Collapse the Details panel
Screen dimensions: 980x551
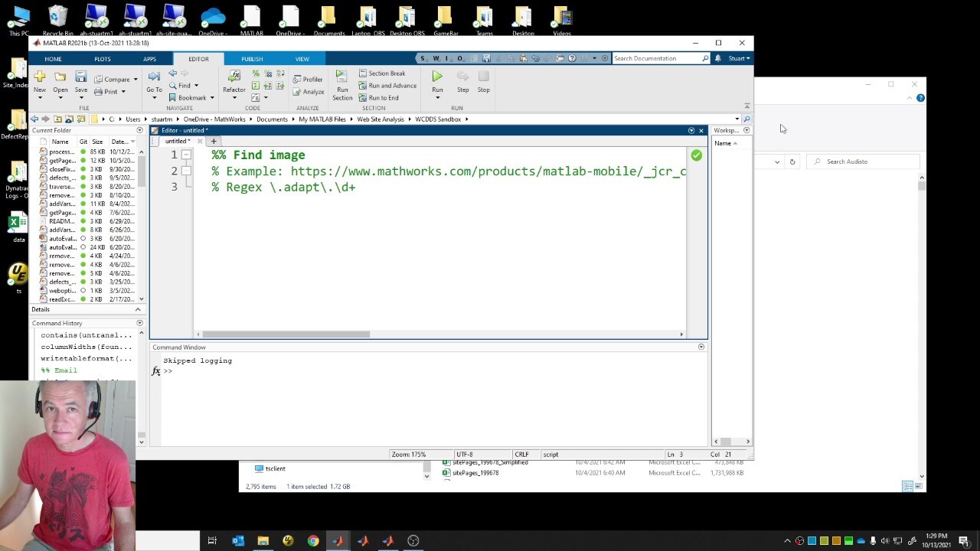tap(139, 309)
